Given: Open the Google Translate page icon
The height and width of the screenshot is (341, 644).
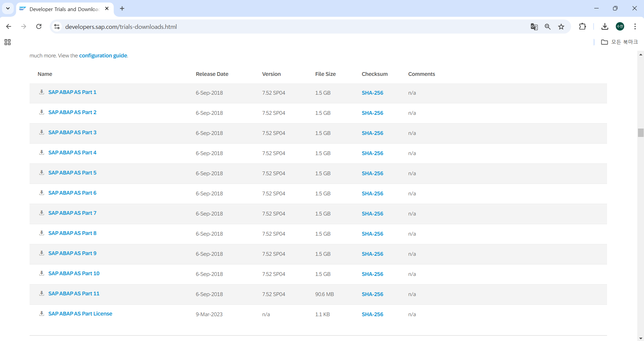Looking at the screenshot, I should click(534, 27).
